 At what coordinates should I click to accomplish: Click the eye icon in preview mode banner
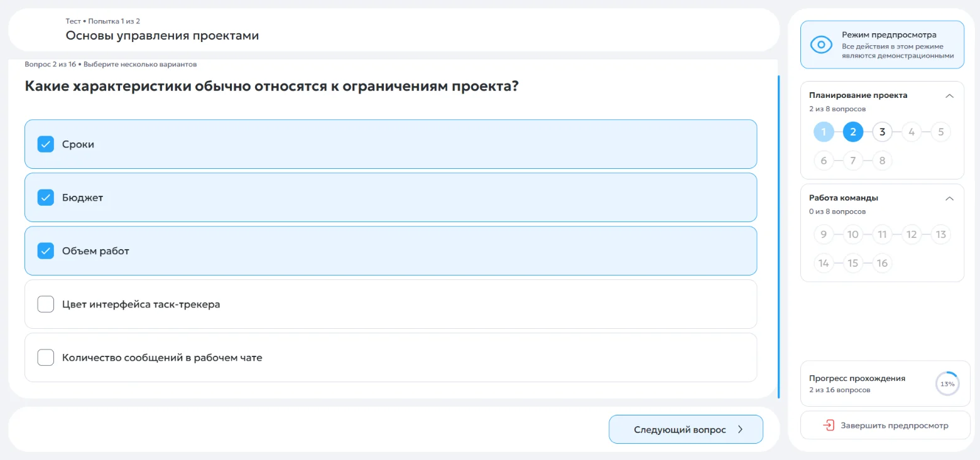point(821,45)
